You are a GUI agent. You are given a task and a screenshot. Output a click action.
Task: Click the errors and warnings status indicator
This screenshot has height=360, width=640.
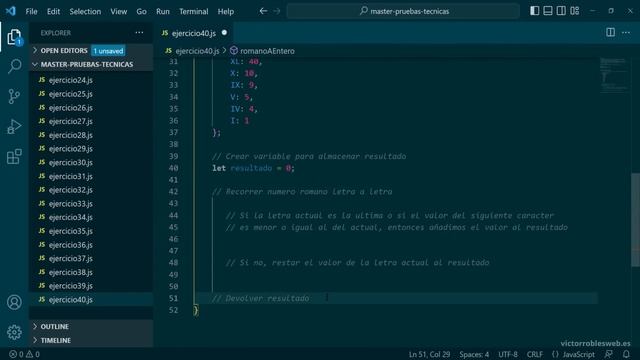tap(24, 354)
